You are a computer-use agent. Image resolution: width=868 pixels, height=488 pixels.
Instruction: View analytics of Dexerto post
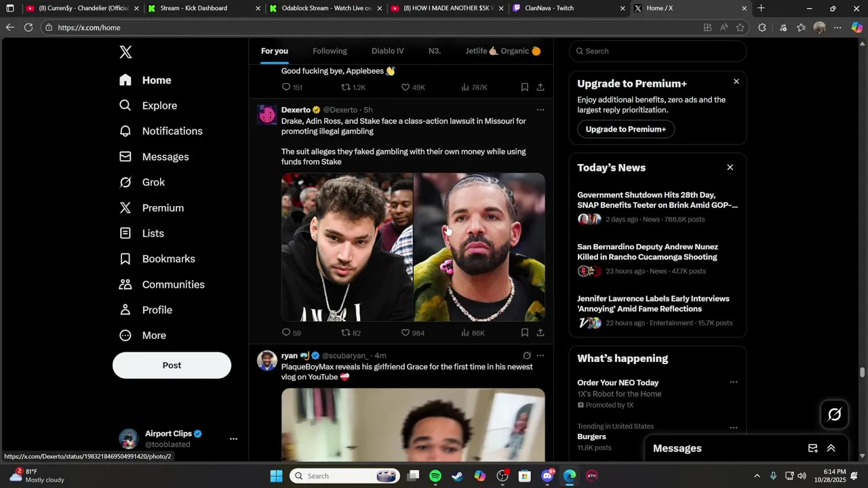[465, 333]
